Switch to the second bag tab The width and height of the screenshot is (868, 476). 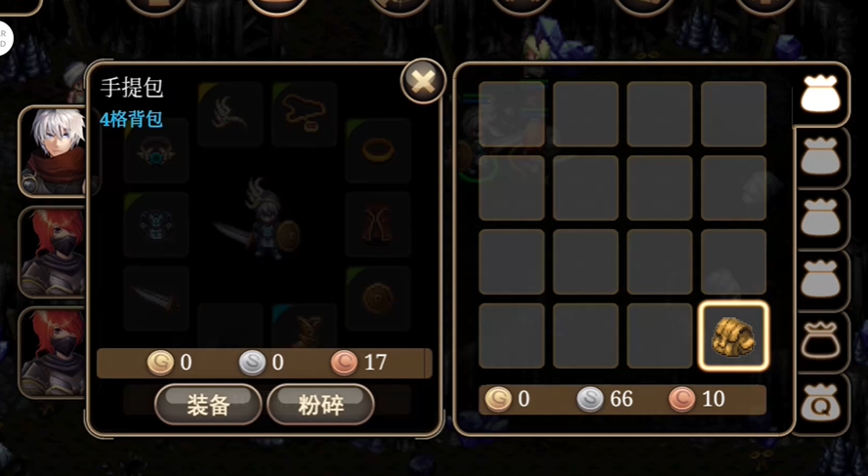[x=821, y=157]
